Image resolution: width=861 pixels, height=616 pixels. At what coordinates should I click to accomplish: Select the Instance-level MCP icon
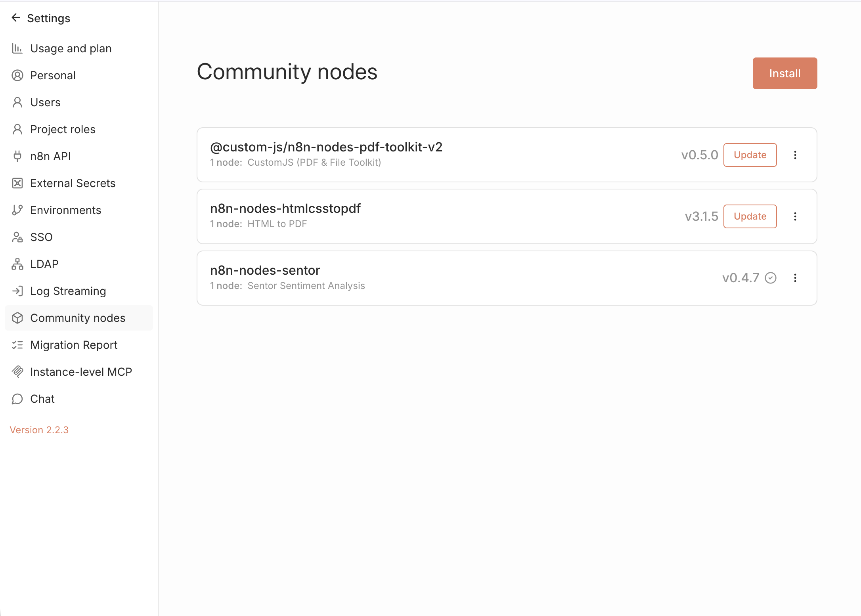coord(17,372)
